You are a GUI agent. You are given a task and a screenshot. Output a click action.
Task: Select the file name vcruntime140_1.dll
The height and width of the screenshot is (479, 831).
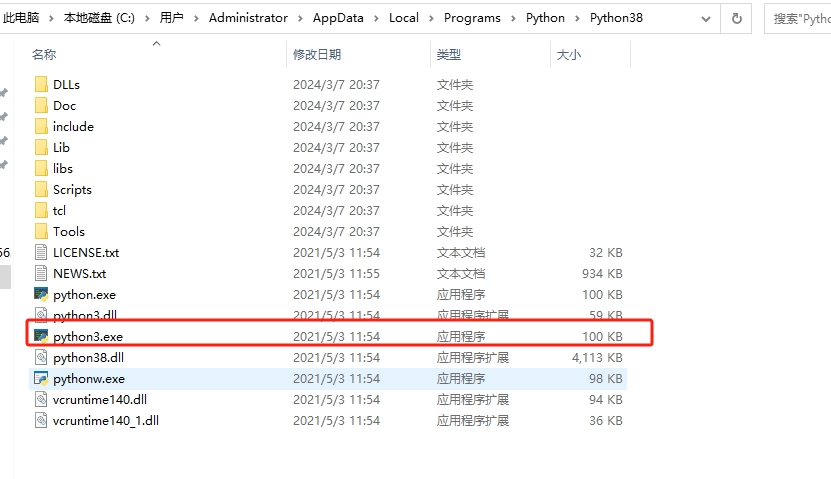pyautogui.click(x=106, y=421)
